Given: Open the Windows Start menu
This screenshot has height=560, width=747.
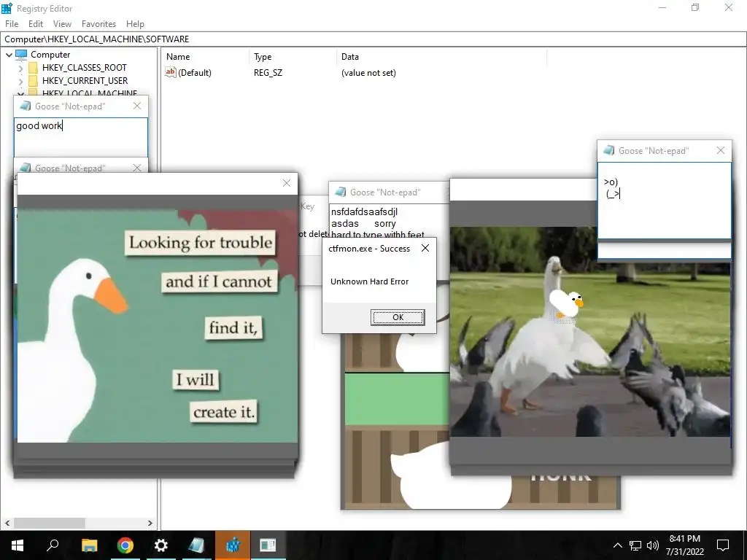Looking at the screenshot, I should click(18, 545).
